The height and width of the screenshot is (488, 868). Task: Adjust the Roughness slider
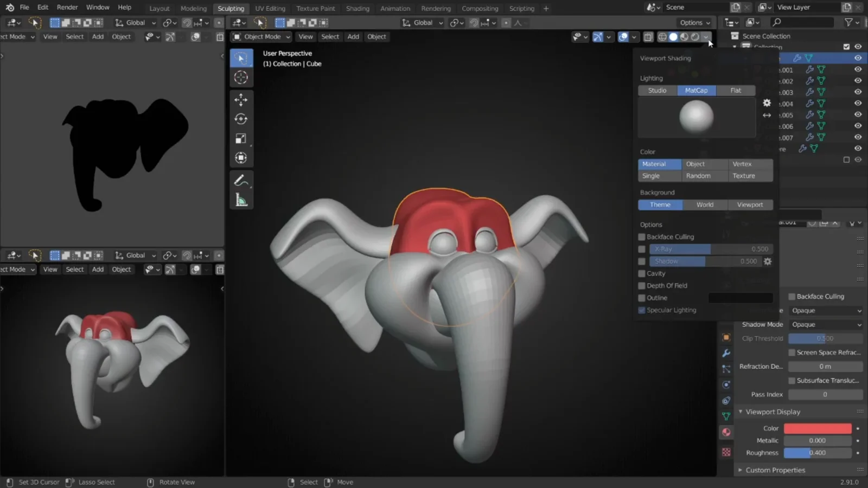pyautogui.click(x=818, y=453)
